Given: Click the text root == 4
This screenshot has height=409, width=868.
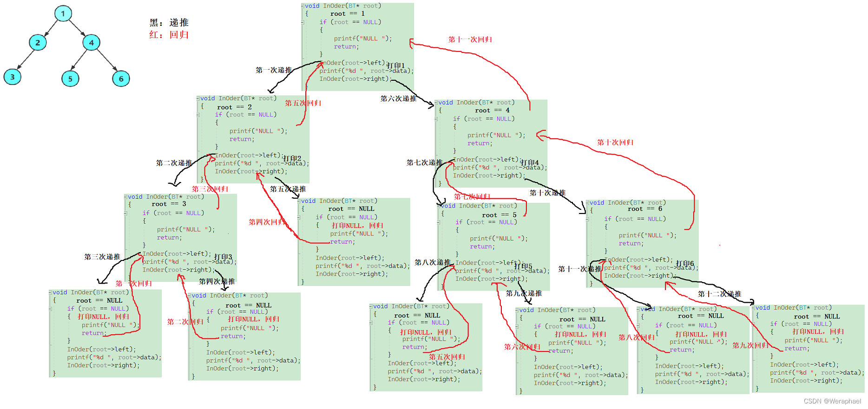Looking at the screenshot, I should click(x=492, y=110).
